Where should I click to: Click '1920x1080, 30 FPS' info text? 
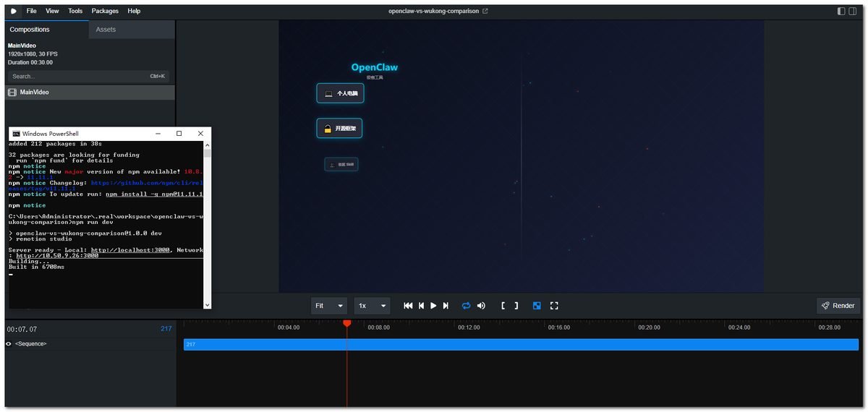coord(33,54)
